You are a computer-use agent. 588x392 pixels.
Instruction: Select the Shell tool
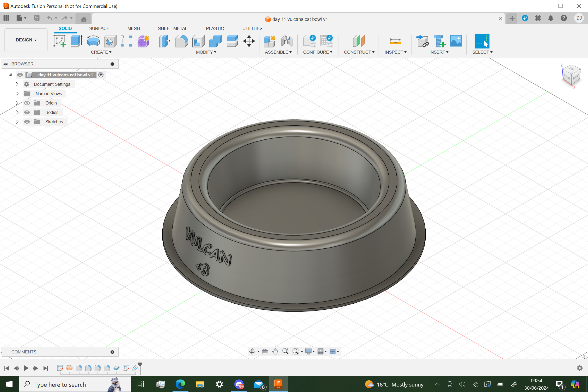pos(198,41)
